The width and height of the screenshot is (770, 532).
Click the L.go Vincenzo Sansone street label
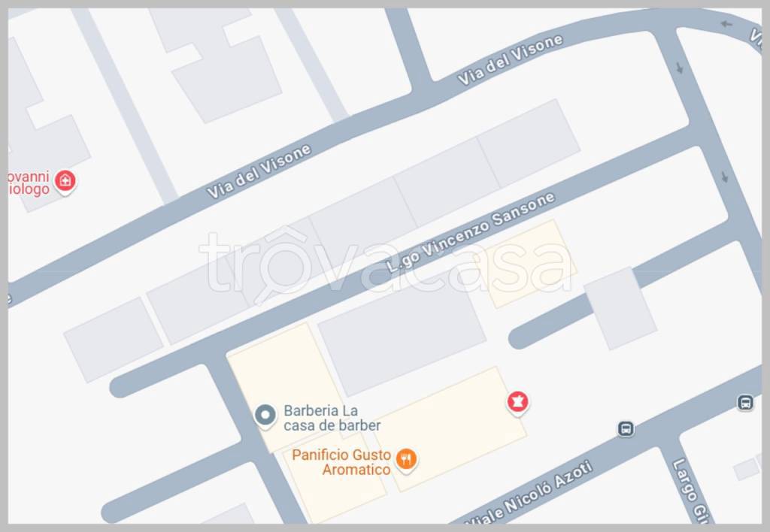pyautogui.click(x=471, y=233)
